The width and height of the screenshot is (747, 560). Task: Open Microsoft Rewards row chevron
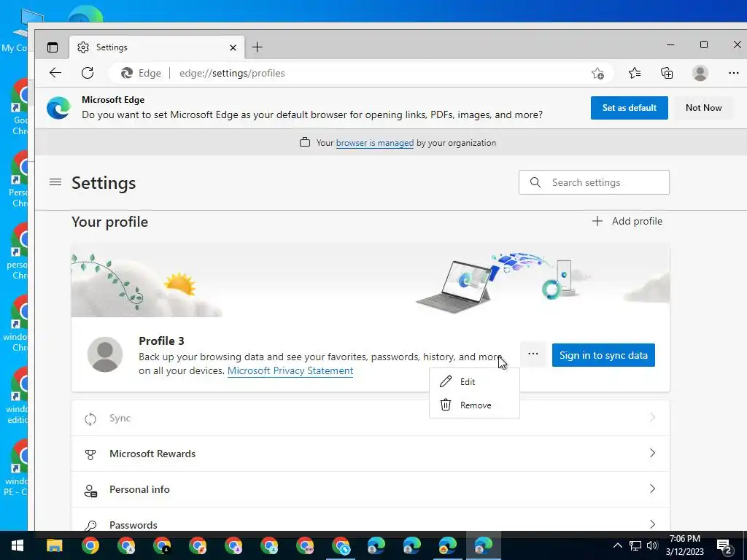coord(652,453)
